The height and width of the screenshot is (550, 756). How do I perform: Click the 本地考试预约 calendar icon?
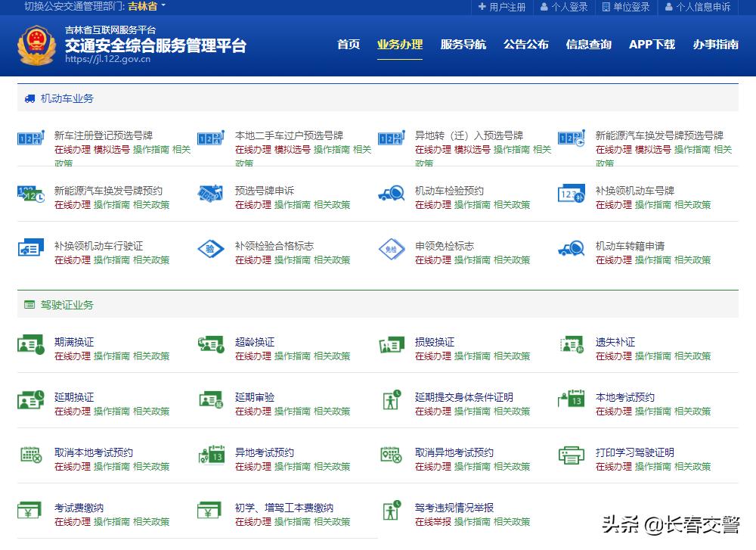(572, 399)
